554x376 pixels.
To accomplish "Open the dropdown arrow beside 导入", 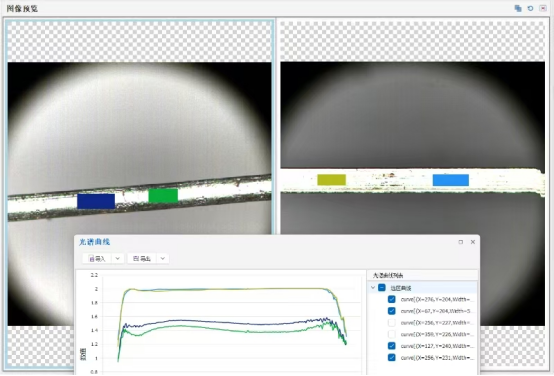I will pyautogui.click(x=118, y=259).
